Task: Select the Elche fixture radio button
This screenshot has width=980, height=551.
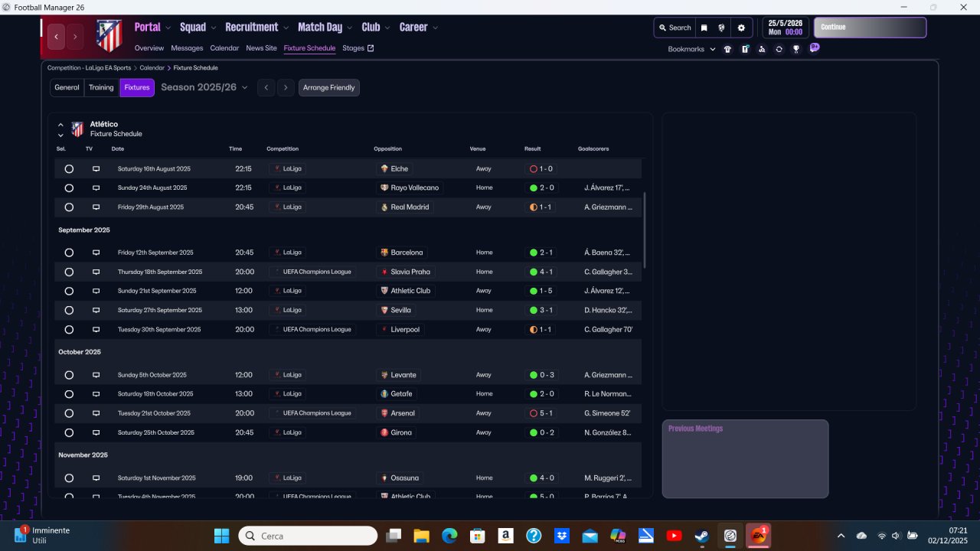Action: [x=69, y=168]
